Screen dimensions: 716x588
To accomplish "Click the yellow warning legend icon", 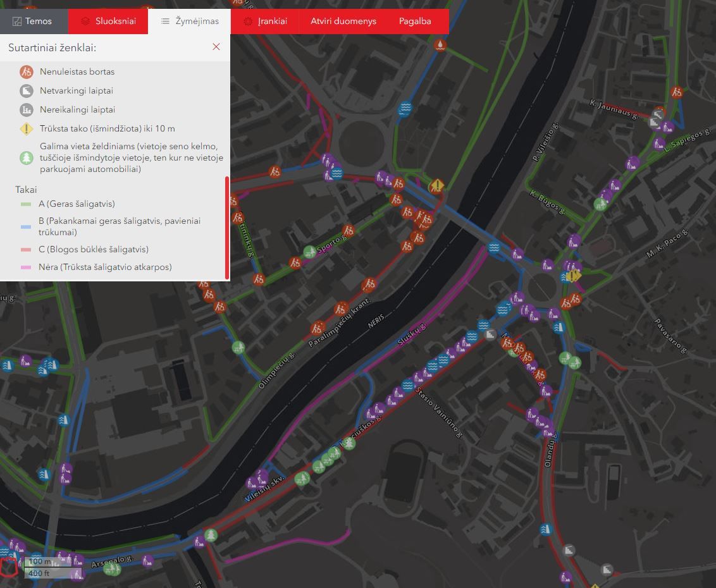I will pos(26,129).
